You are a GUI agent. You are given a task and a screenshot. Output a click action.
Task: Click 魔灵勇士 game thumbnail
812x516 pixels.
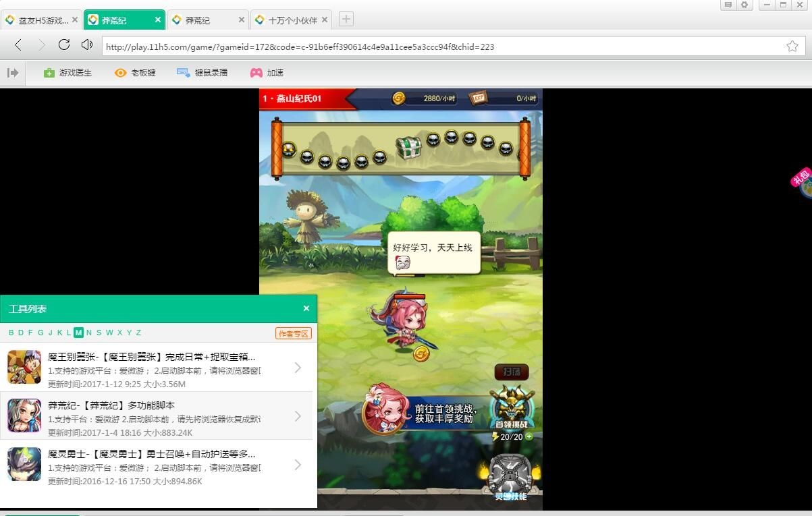tap(24, 464)
